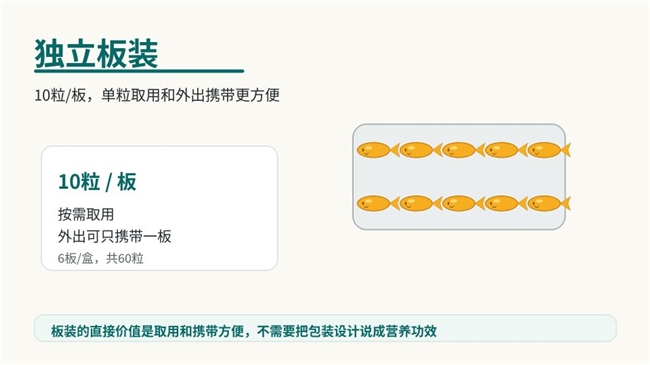Click the teal underline beneath the title
Viewport: 650px width, 365px height.
[139, 71]
